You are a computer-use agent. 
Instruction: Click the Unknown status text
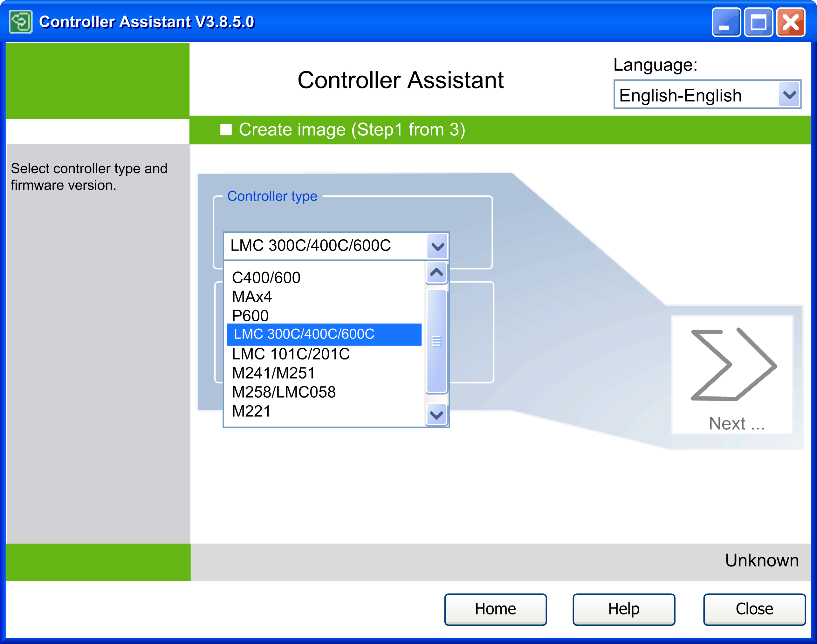point(762,560)
